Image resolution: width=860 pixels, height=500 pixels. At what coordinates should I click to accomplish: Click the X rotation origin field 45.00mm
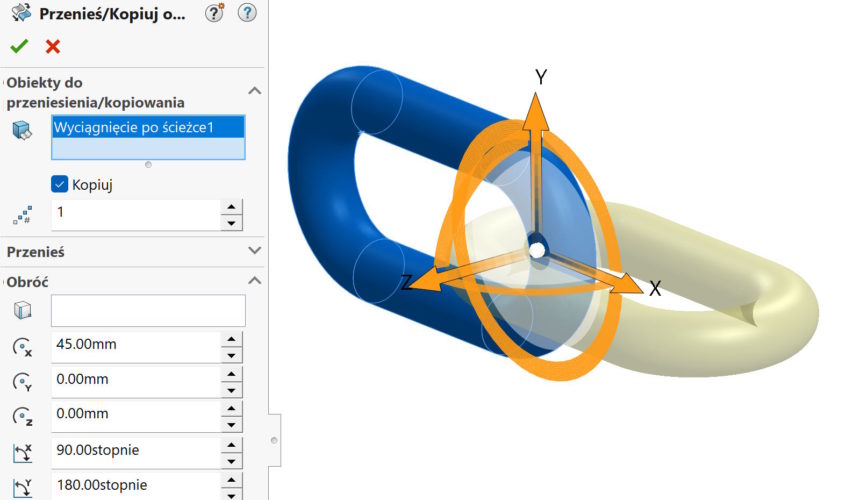(134, 346)
